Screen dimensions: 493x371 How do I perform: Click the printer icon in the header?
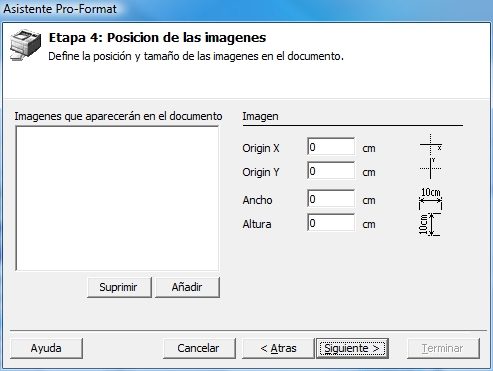25,45
